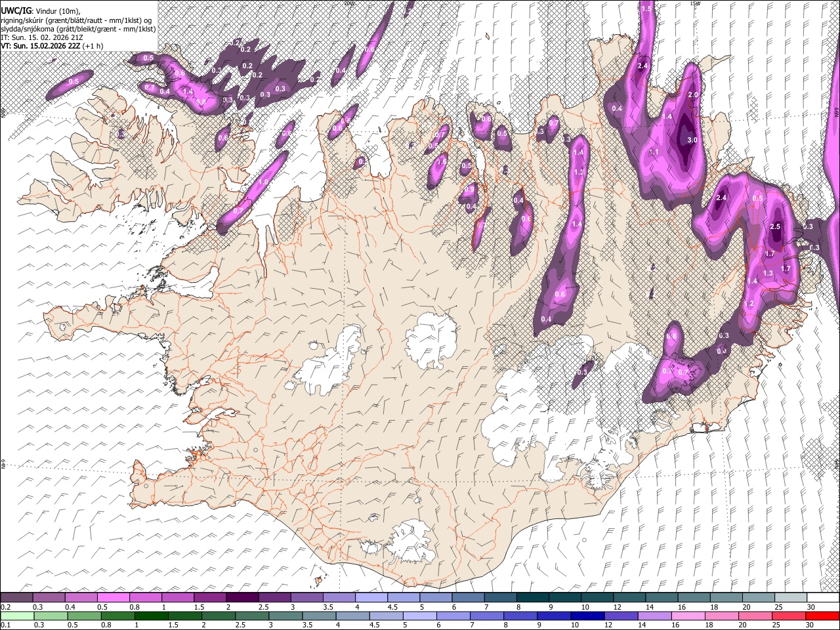The height and width of the screenshot is (630, 840).
Task: Click the palest green rain swatch between 0.1 and 0.3
Action: click(17, 616)
